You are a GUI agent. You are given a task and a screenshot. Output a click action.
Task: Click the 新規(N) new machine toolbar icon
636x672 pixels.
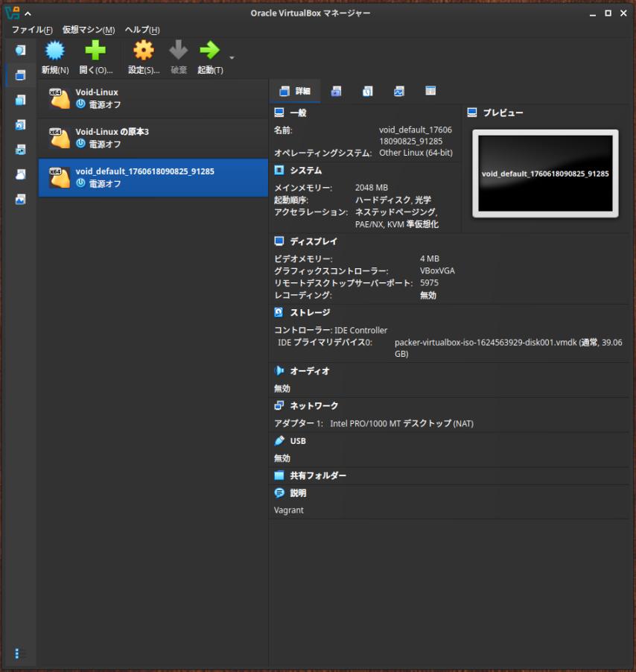coord(55,51)
